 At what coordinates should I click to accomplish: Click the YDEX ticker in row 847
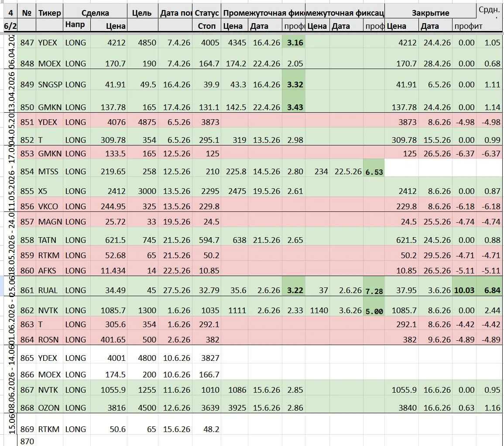(x=48, y=42)
